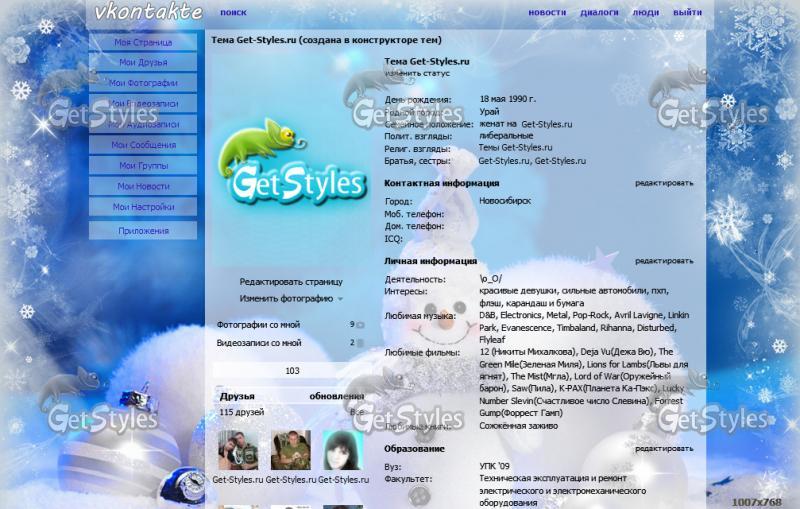
Task: Edit the Контактная информация section
Action: (x=664, y=184)
